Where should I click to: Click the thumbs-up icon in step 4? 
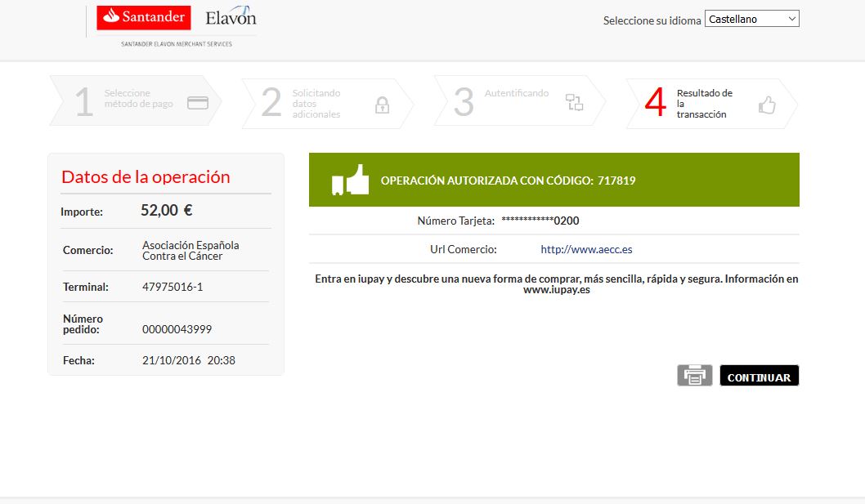click(766, 105)
